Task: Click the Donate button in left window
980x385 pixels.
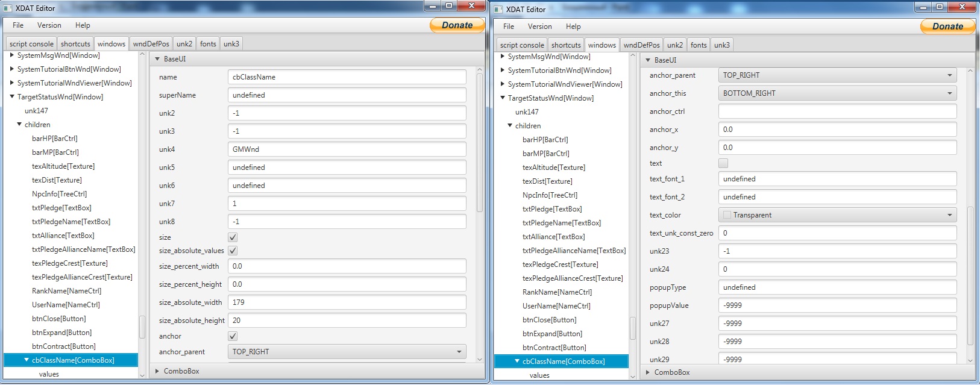Action: [x=457, y=25]
